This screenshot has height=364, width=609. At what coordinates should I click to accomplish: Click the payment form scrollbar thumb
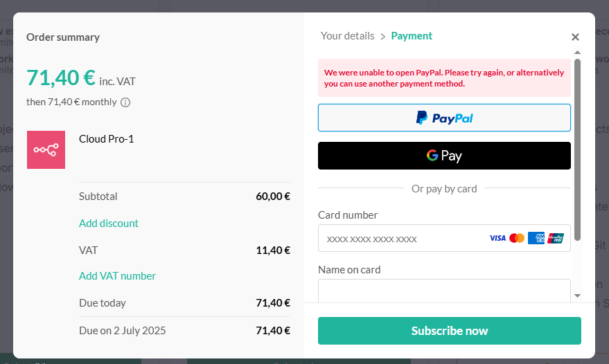point(578,149)
